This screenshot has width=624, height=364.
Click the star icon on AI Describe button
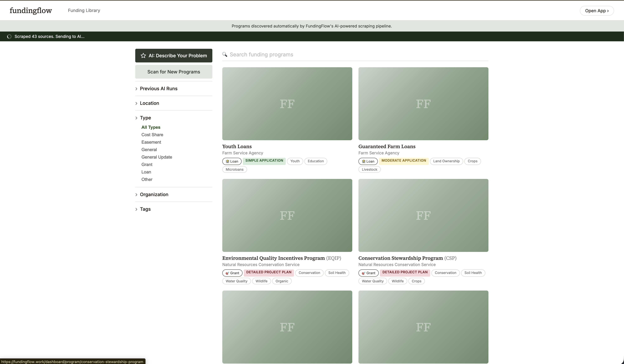(x=143, y=56)
